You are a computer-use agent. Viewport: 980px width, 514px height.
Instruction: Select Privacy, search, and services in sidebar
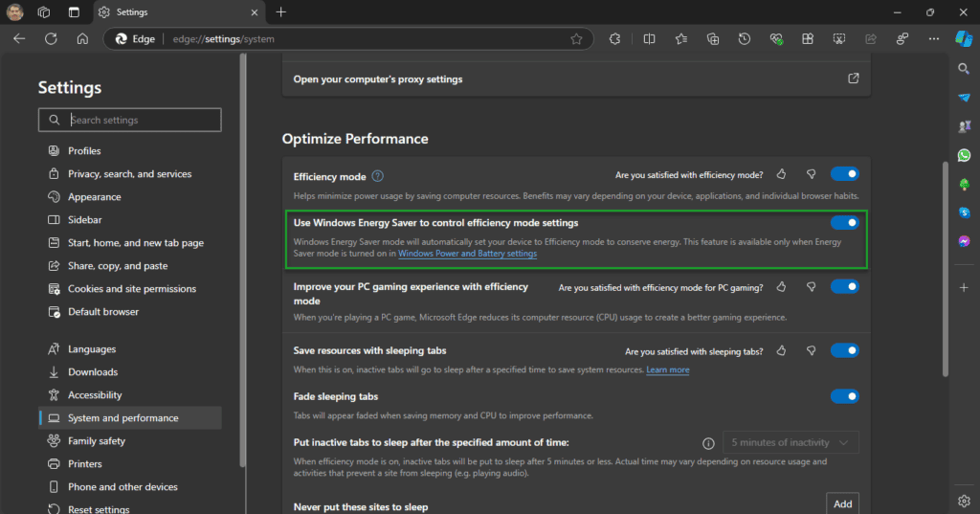click(x=129, y=174)
